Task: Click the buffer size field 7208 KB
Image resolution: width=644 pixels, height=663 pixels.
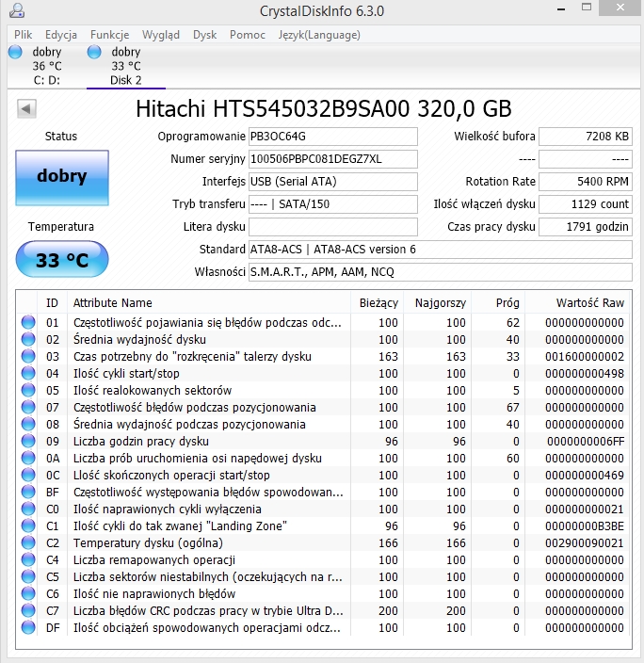Action: [x=586, y=137]
